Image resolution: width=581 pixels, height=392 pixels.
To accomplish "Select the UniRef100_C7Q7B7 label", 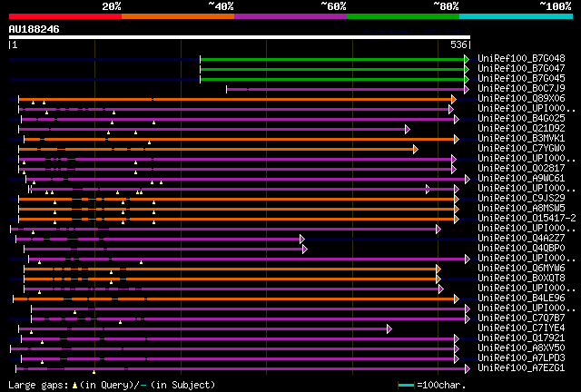I will (x=521, y=318).
